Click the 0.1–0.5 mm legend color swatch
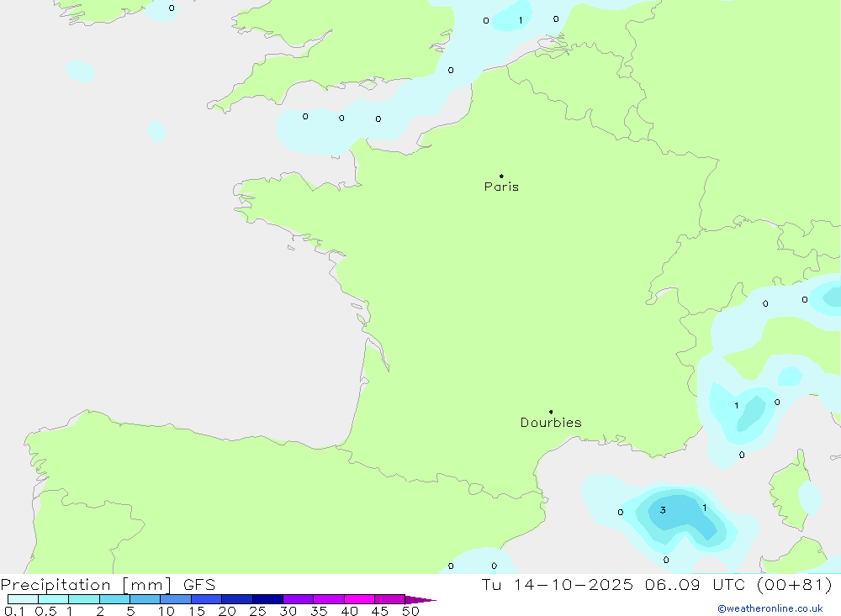The width and height of the screenshot is (841, 616). [23, 599]
